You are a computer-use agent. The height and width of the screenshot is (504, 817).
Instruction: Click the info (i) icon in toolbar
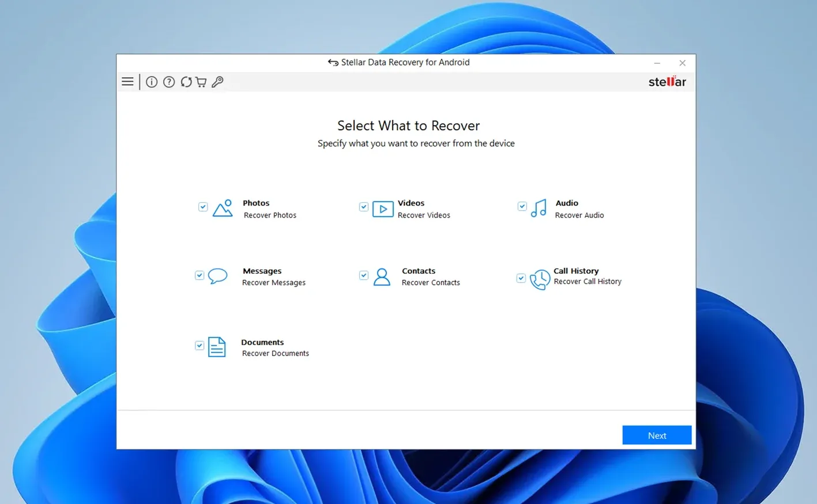coord(152,82)
